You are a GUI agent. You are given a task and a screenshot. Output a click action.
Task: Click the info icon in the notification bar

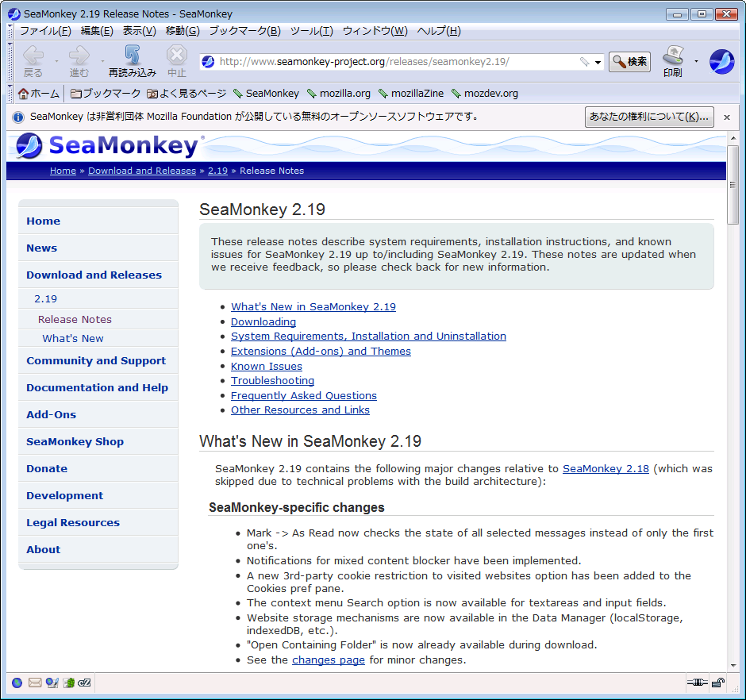click(x=18, y=117)
